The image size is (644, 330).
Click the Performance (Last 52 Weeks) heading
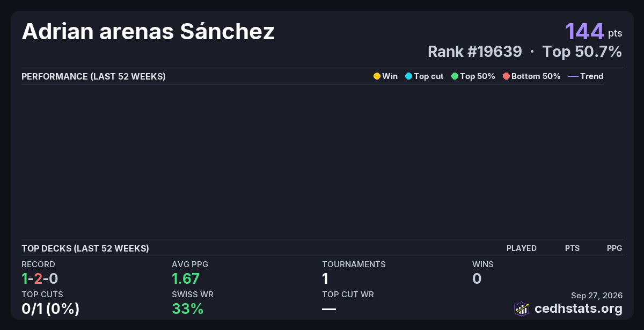coord(93,76)
